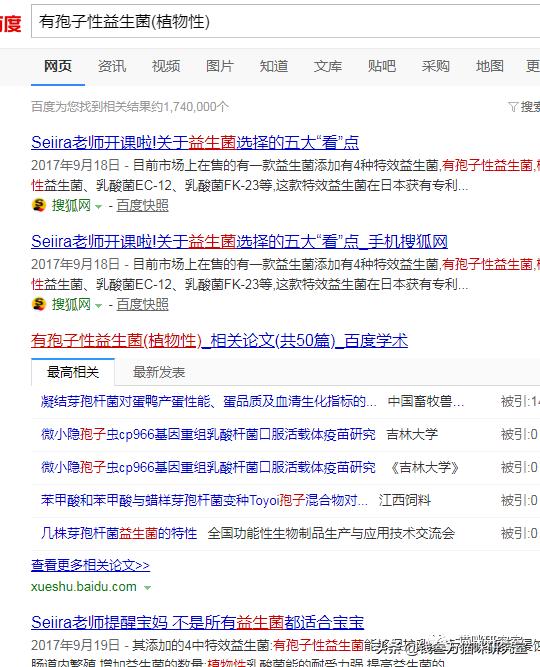The width and height of the screenshot is (540, 667).
Task: Open 百度快照 of the first result
Action: [143, 205]
